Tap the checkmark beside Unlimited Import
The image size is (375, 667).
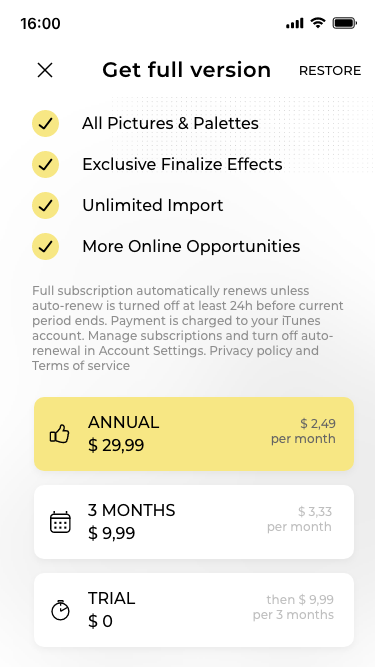[x=45, y=205]
